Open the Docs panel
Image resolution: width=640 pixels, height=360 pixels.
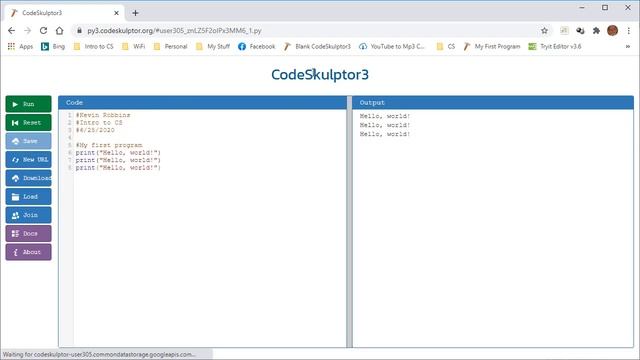pos(29,233)
